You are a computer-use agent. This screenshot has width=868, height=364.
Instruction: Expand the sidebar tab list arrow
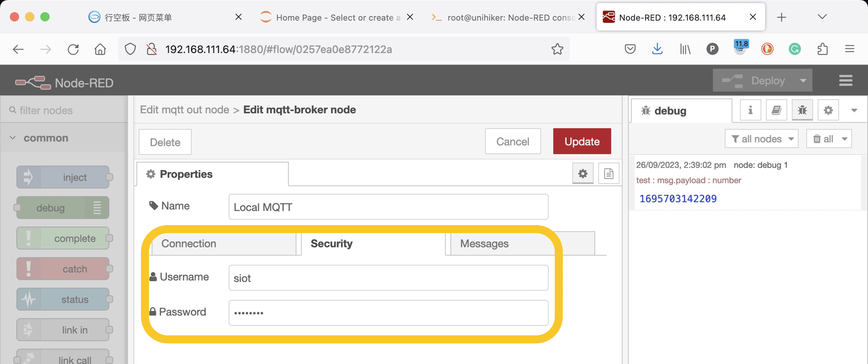pos(854,110)
